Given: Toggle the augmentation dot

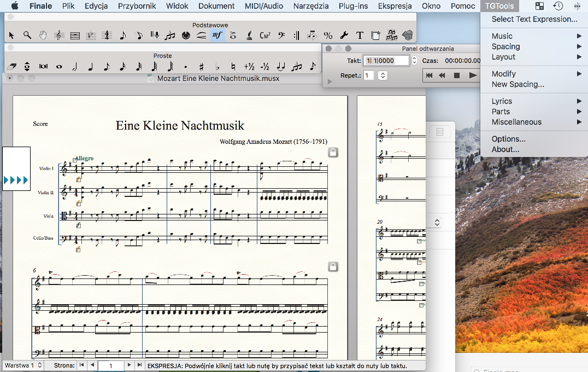Looking at the screenshot, I should (x=186, y=67).
